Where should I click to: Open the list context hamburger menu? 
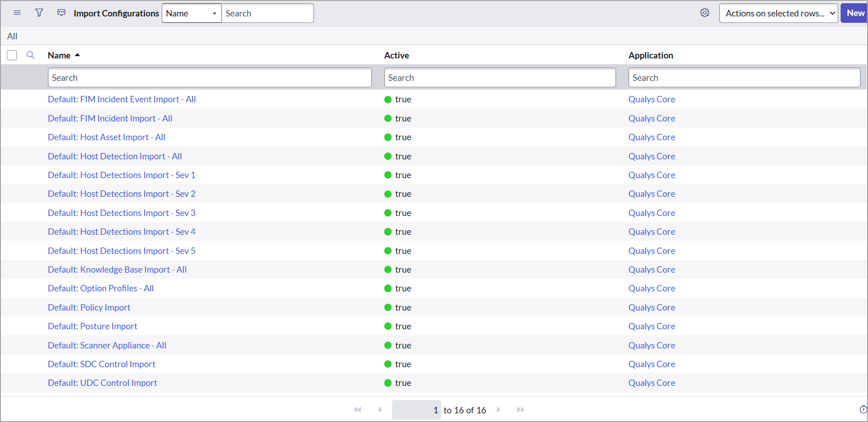coord(17,13)
